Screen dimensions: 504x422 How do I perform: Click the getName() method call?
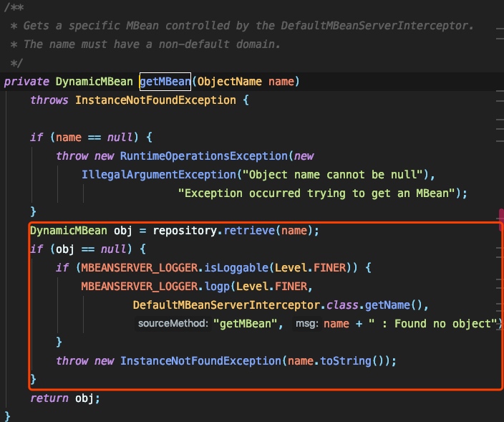coord(394,305)
